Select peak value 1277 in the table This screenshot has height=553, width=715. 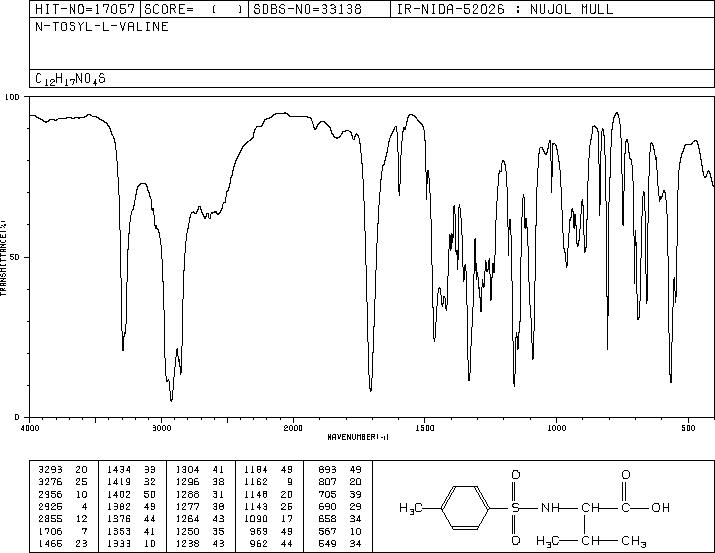point(187,506)
